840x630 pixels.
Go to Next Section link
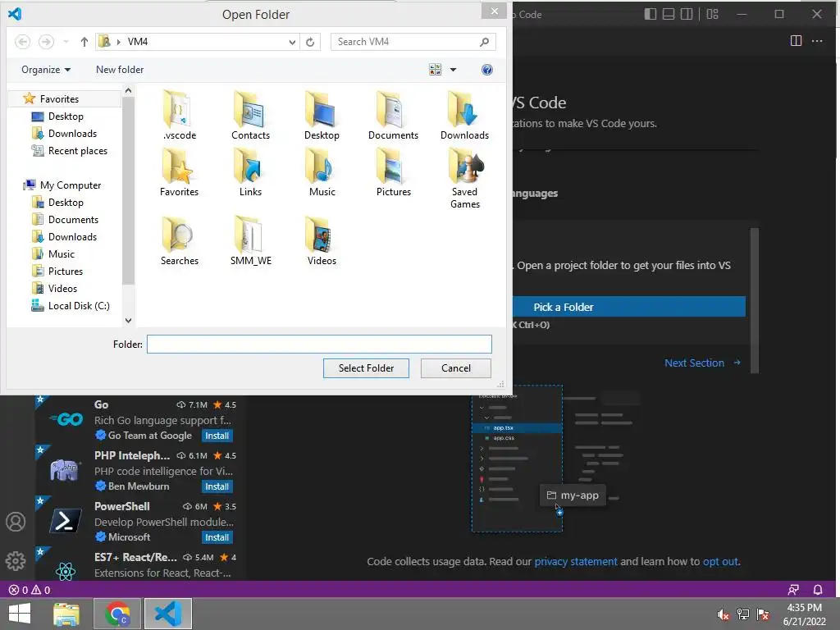(702, 363)
